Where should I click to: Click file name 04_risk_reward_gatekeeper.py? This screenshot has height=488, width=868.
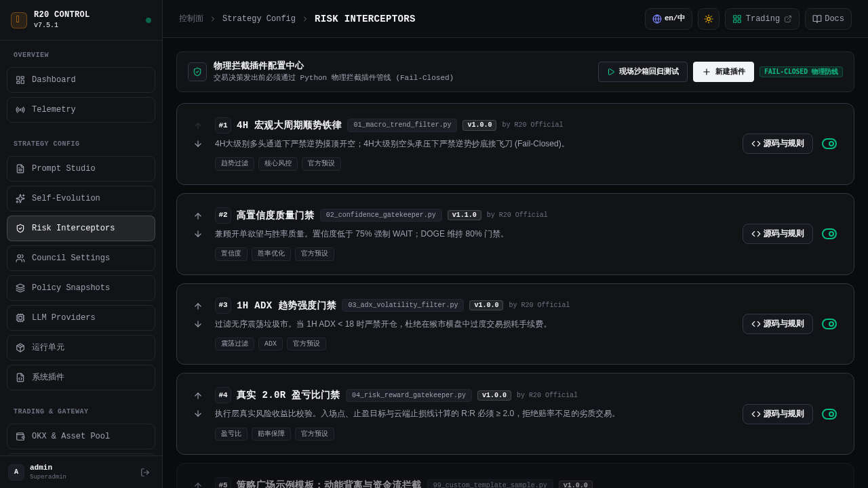(409, 396)
